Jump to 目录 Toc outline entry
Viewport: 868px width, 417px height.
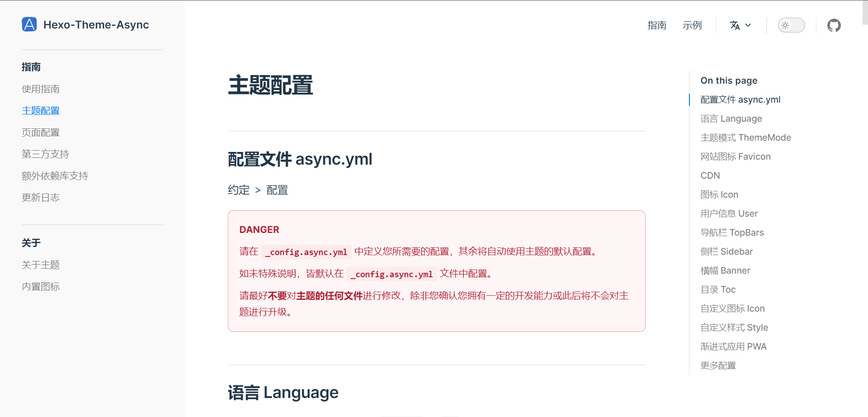point(718,289)
